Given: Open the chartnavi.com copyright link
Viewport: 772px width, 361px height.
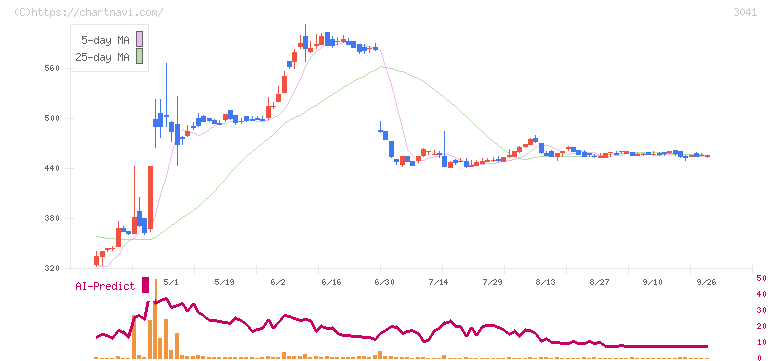Looking at the screenshot, I should [x=89, y=12].
